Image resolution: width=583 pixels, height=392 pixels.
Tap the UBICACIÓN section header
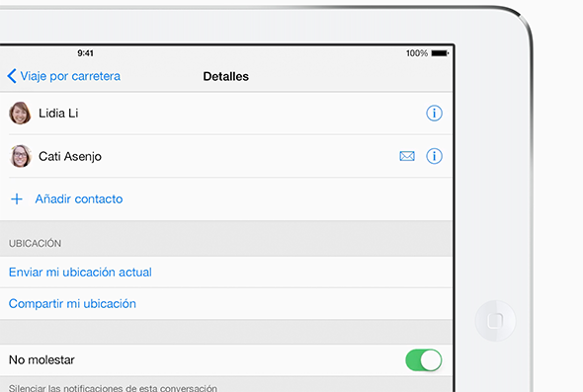pos(35,243)
